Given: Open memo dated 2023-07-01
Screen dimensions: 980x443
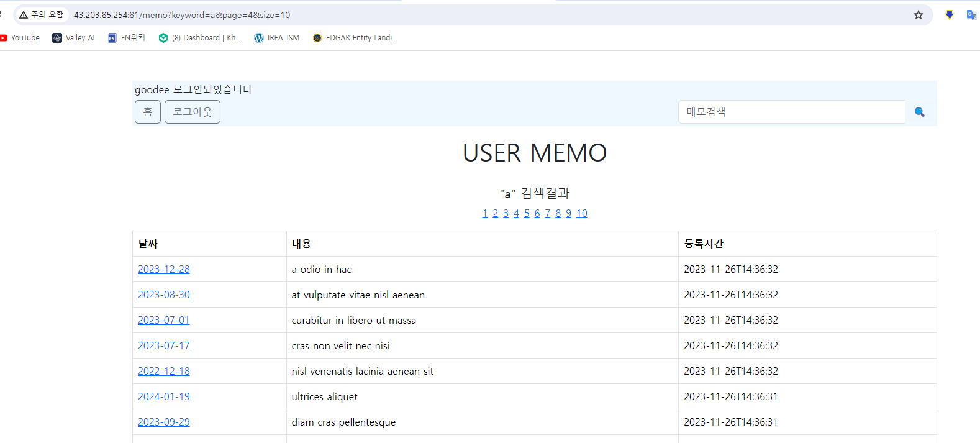Looking at the screenshot, I should click(x=164, y=320).
